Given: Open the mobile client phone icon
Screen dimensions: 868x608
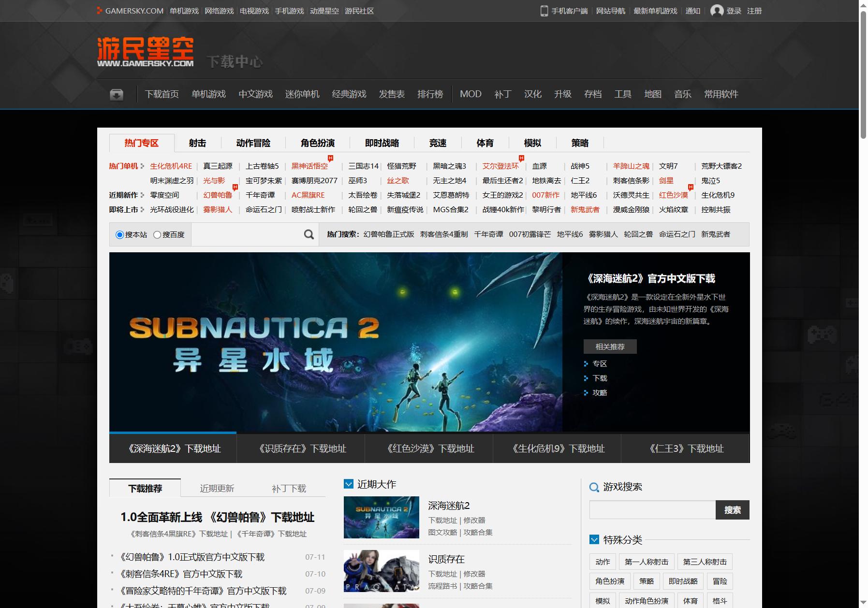Looking at the screenshot, I should tap(544, 11).
